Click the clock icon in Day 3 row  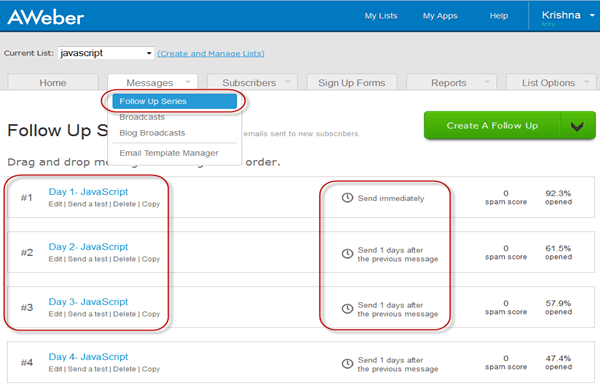pos(347,308)
